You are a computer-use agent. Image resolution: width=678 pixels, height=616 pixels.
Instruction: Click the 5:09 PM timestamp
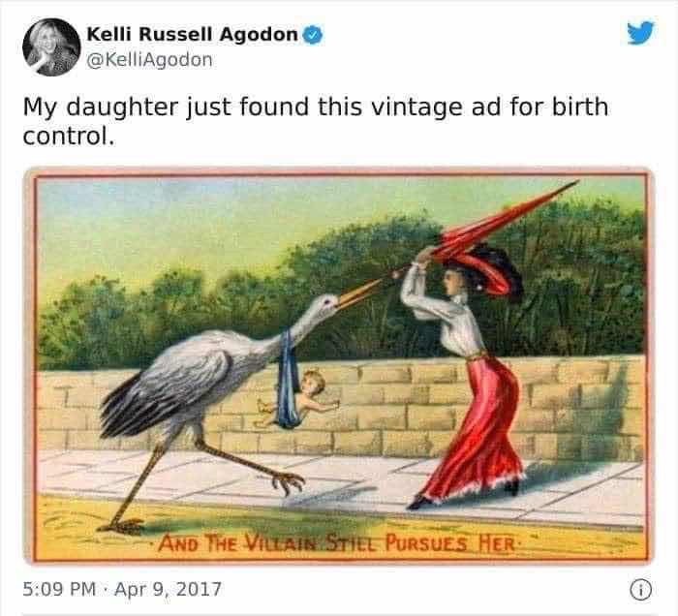tap(60, 589)
